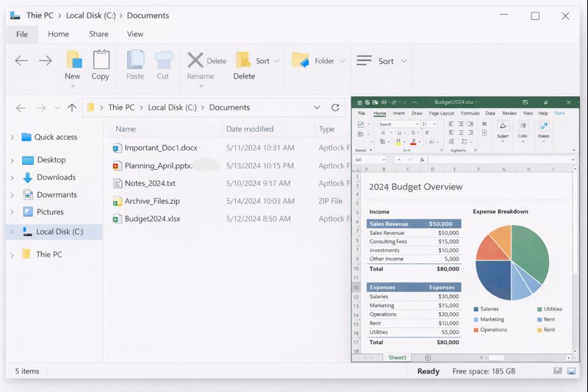Image resolution: width=588 pixels, height=392 pixels.
Task: Sort files by Date modified column
Action: [250, 129]
